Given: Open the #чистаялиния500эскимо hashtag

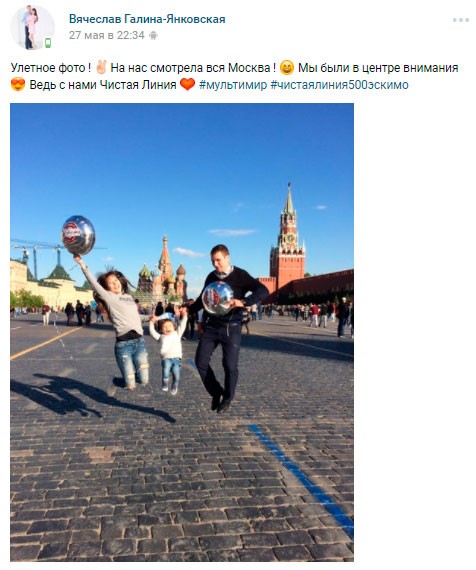Looking at the screenshot, I should coord(339,85).
